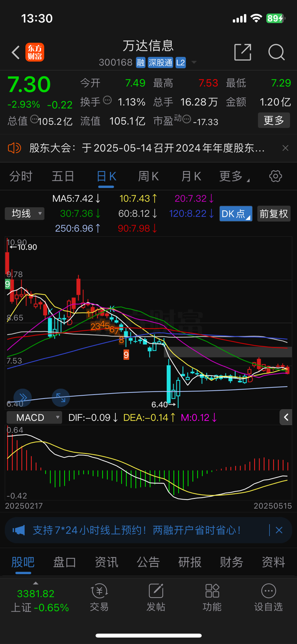Expand the 更多 chart period dropdown
The width and height of the screenshot is (297, 644).
click(234, 177)
